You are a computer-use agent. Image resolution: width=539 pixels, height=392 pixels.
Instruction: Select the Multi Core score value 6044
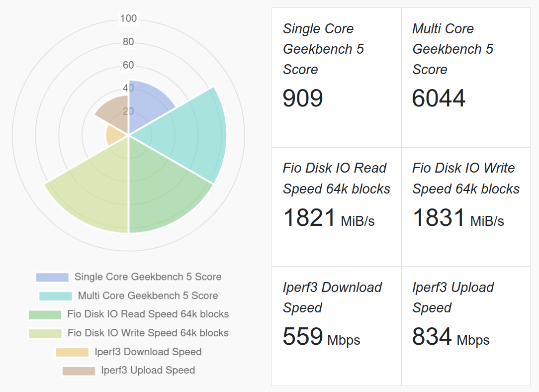coord(439,98)
